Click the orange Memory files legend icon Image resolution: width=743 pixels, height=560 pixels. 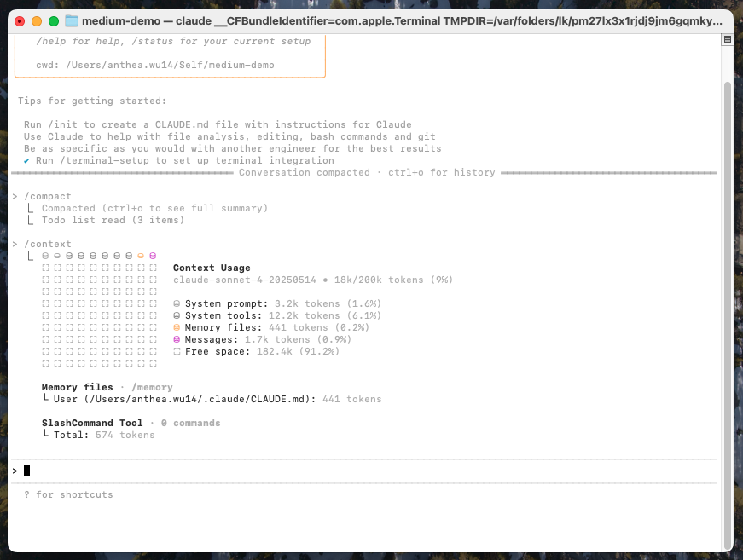pyautogui.click(x=177, y=327)
